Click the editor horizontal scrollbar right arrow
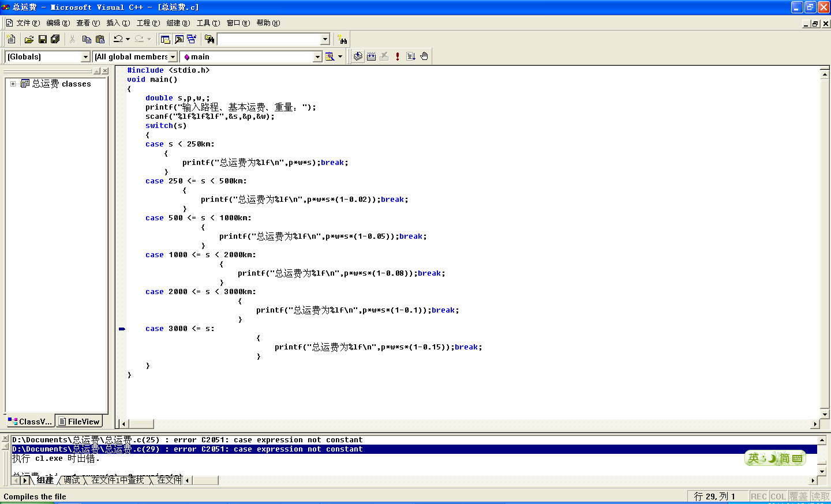 [815, 424]
